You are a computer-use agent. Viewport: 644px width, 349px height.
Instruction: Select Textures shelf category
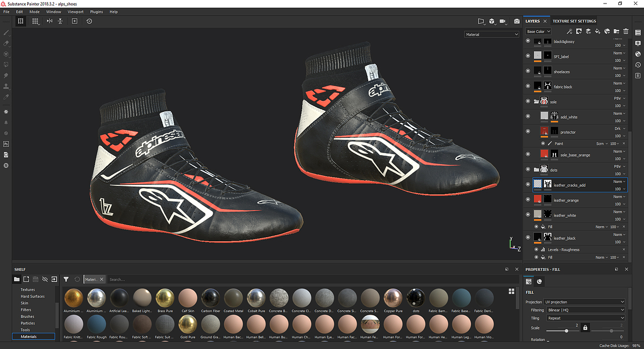pyautogui.click(x=28, y=290)
